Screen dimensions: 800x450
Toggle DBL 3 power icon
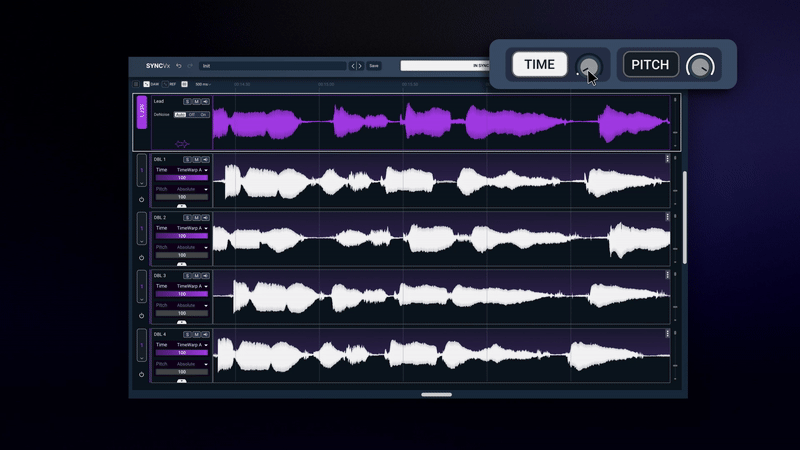pos(141,316)
